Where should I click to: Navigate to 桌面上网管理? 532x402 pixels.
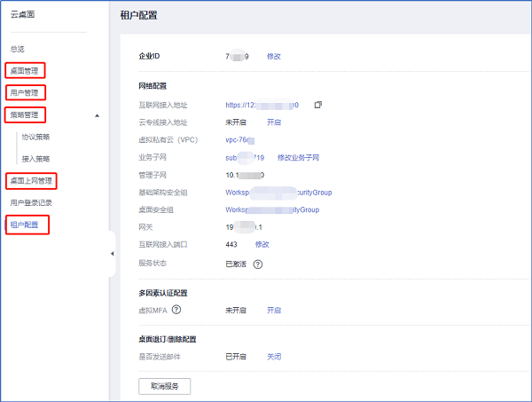(x=30, y=181)
